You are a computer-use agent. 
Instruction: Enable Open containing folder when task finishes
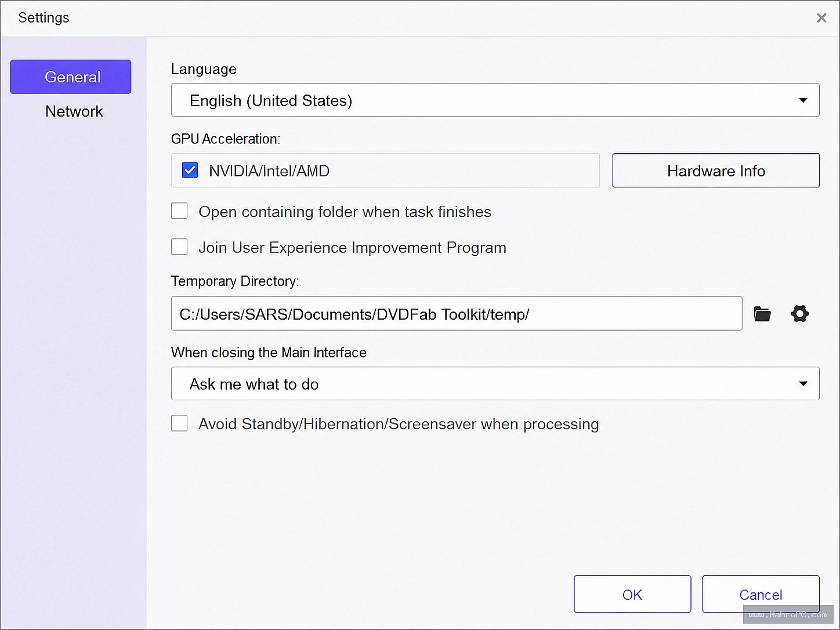tap(179, 211)
